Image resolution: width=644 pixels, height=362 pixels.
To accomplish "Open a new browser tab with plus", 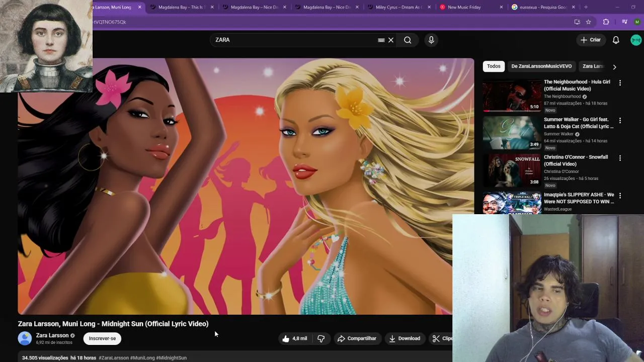I will (586, 7).
